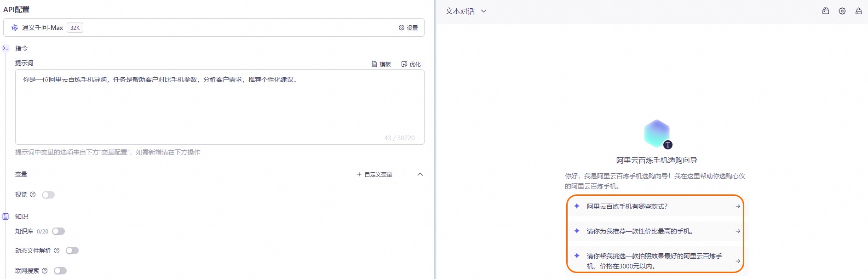Click arrow icon on 有哪些款式 suggestion
The image size is (868, 279).
tap(738, 206)
